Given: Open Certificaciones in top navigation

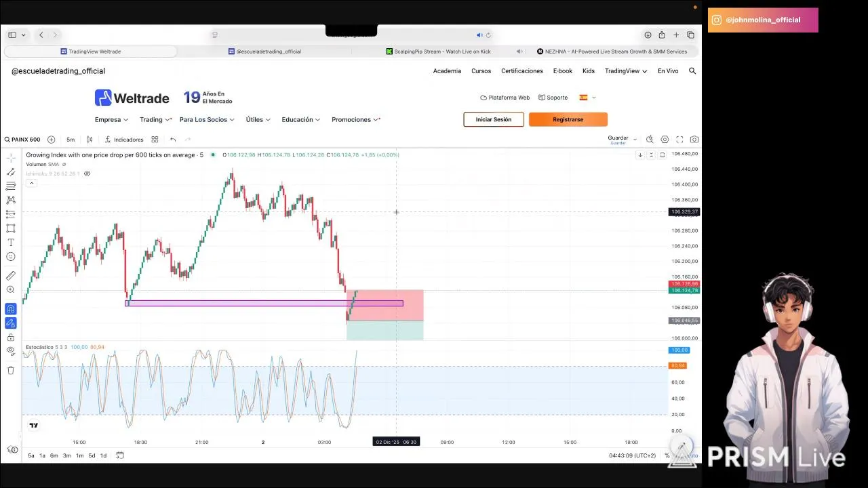Looking at the screenshot, I should click(x=522, y=71).
